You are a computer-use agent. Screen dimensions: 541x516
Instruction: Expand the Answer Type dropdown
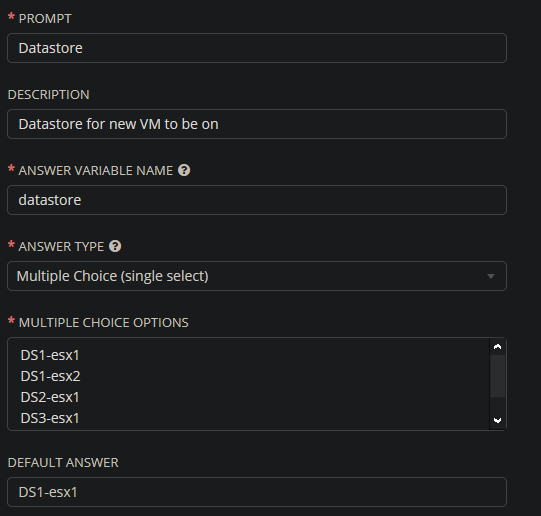coord(257,276)
